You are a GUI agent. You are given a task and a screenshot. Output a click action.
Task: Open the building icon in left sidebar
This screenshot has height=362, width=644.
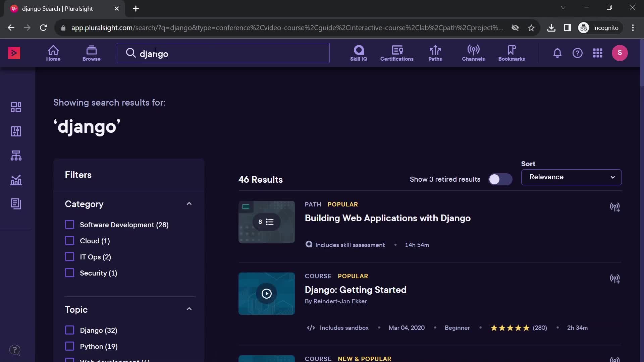[x=16, y=131]
